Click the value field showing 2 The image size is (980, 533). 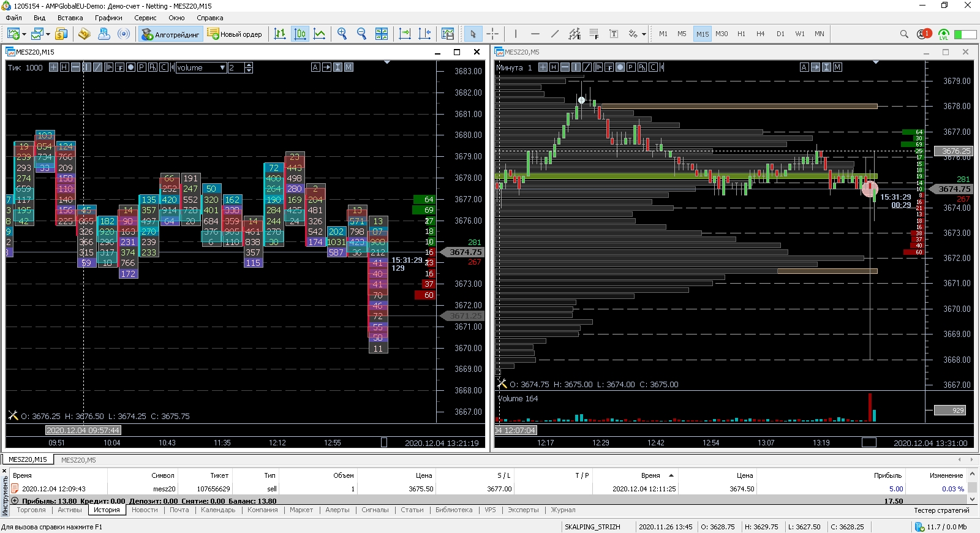(x=236, y=67)
